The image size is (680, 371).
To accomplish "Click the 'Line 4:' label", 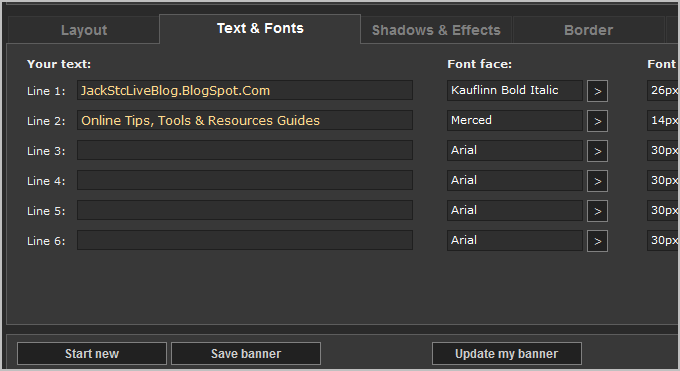I will [x=46, y=181].
